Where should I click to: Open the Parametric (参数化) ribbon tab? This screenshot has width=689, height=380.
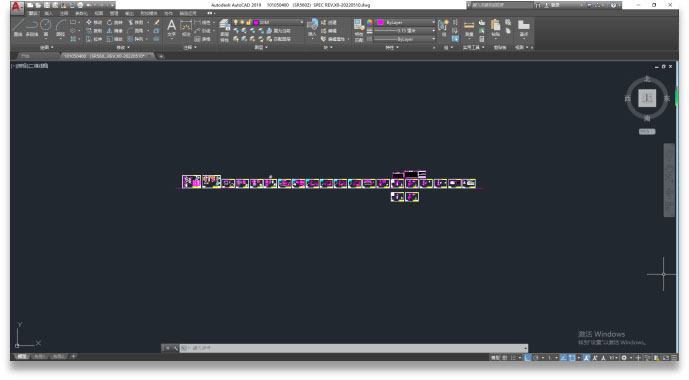(x=81, y=13)
